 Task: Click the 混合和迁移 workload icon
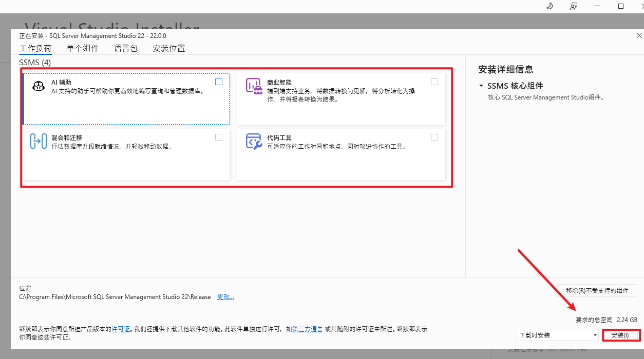pyautogui.click(x=39, y=141)
